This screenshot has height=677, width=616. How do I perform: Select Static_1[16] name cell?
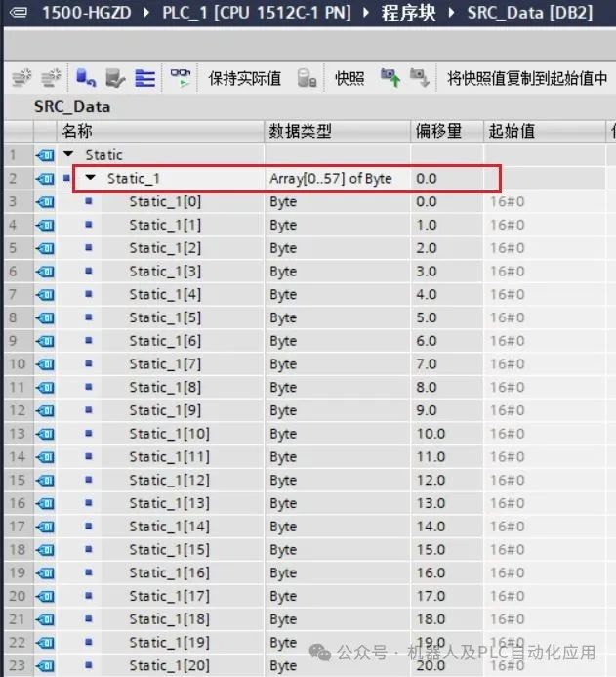click(183, 572)
